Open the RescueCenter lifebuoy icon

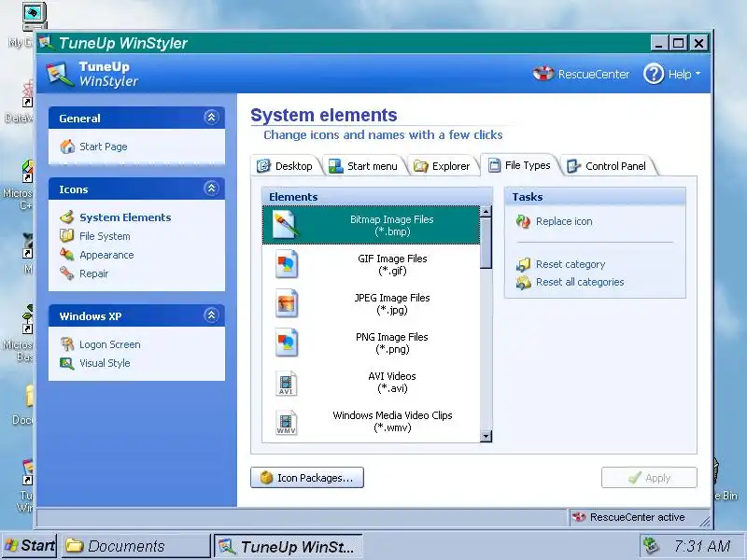(x=543, y=74)
